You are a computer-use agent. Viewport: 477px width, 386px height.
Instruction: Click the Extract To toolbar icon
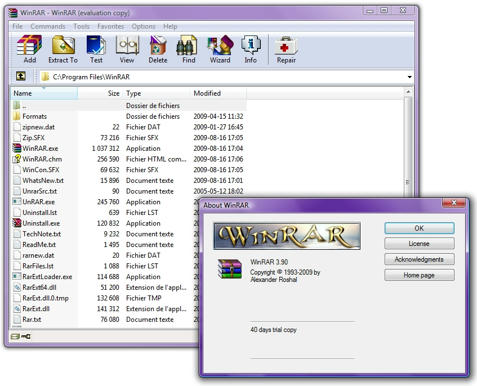[63, 45]
